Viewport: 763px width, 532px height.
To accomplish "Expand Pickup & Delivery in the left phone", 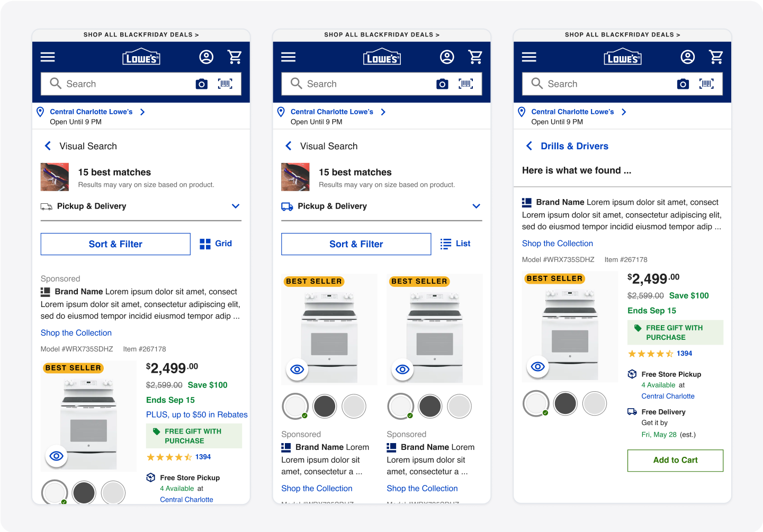I will coord(236,206).
